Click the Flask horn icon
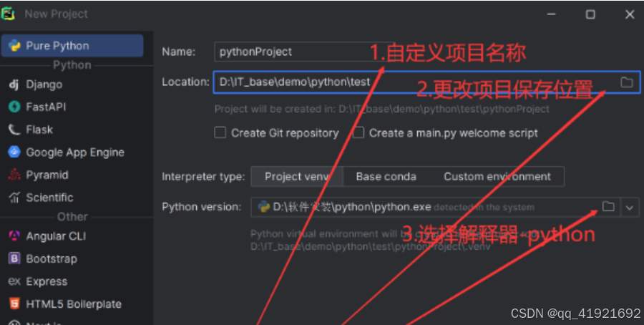The image size is (644, 325). 14,130
